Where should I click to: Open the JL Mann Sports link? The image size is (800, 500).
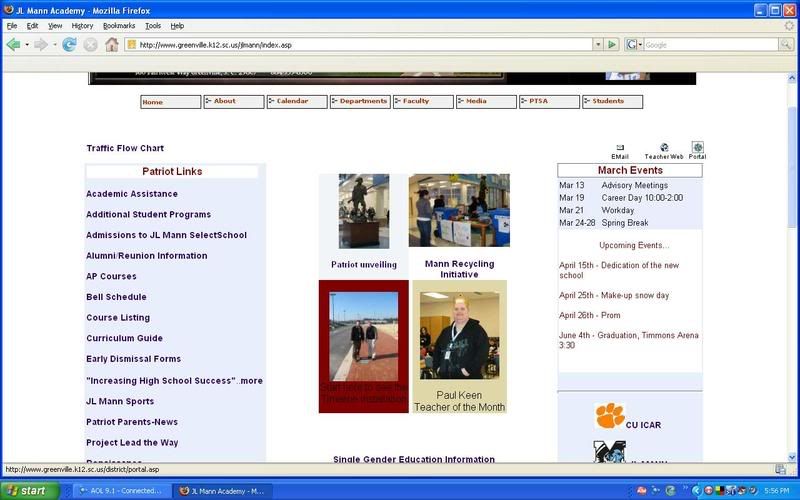120,402
